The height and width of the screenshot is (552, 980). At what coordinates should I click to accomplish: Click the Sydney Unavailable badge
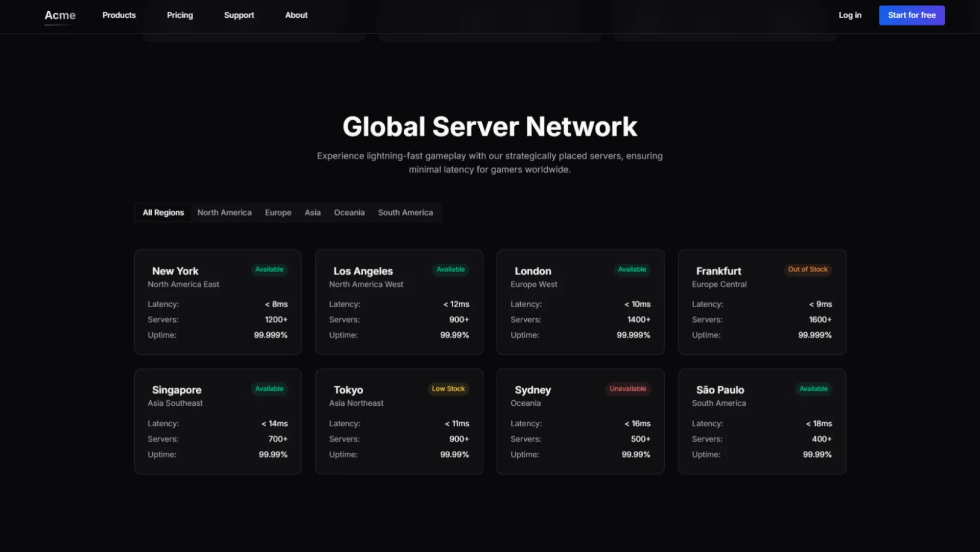627,388
